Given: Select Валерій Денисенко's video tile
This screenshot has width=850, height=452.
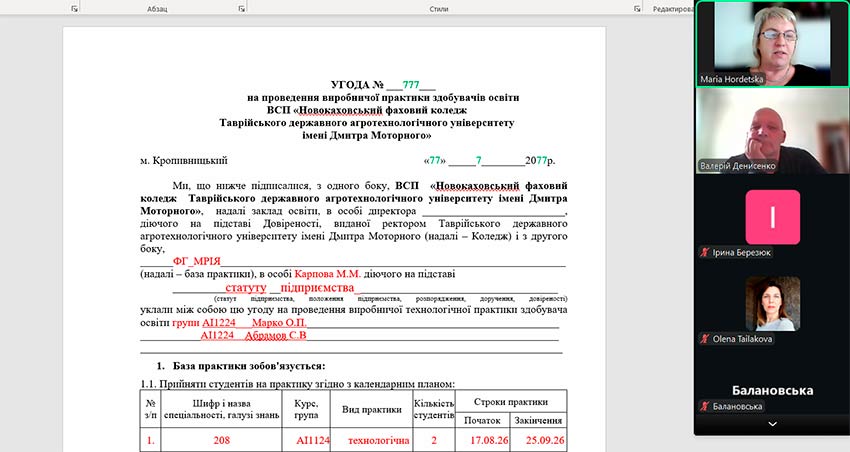Looking at the screenshot, I should 772,131.
